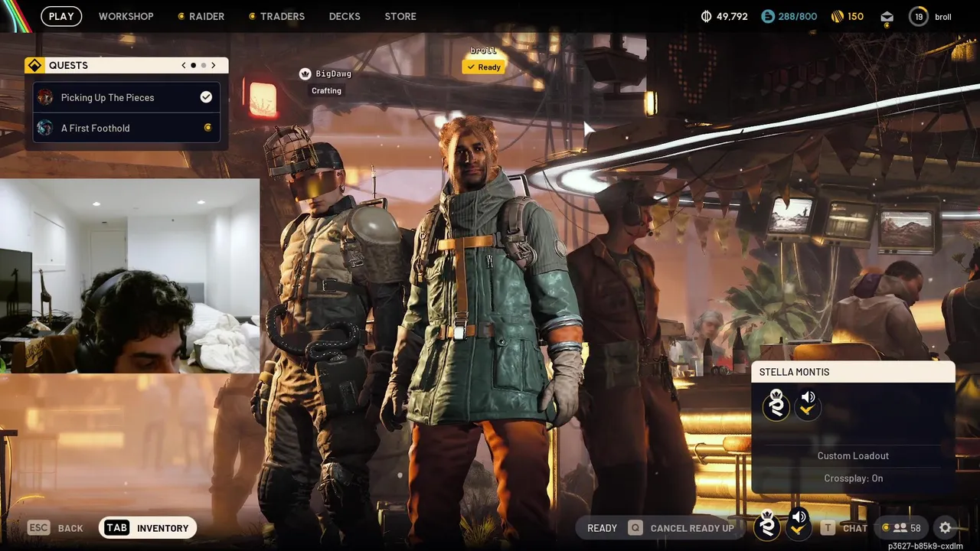
Task: Click the A First Foothold quest icon
Action: coord(45,128)
